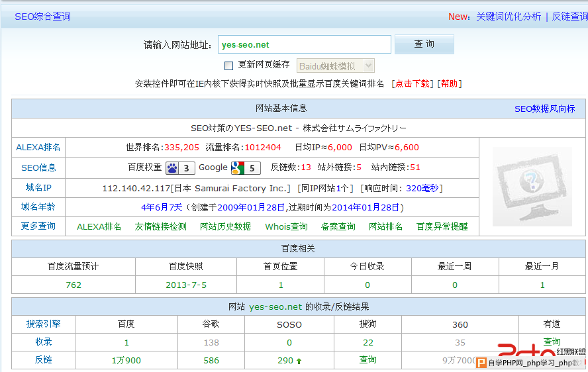Click the Google PageRank icon
This screenshot has height=372, width=588.
(x=246, y=167)
